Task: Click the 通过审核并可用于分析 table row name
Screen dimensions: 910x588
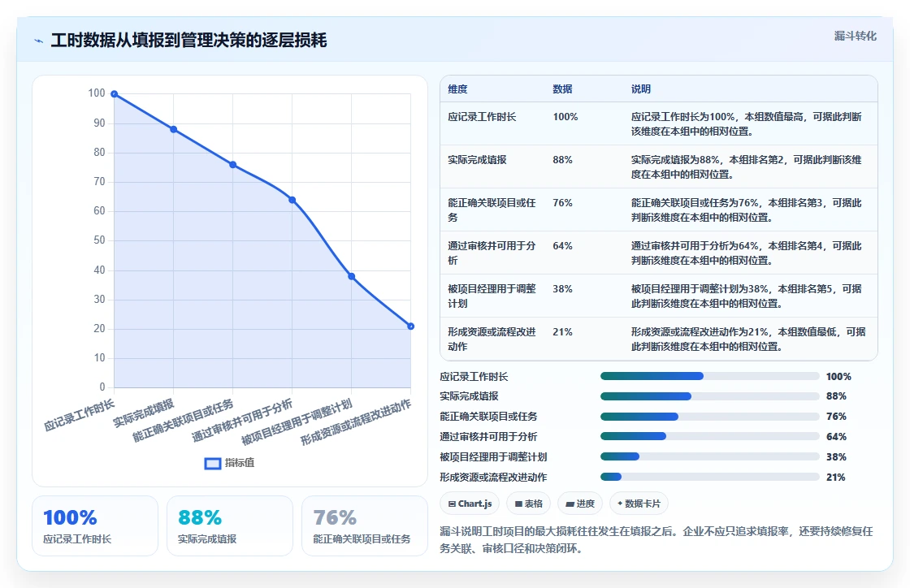Action: coord(492,253)
